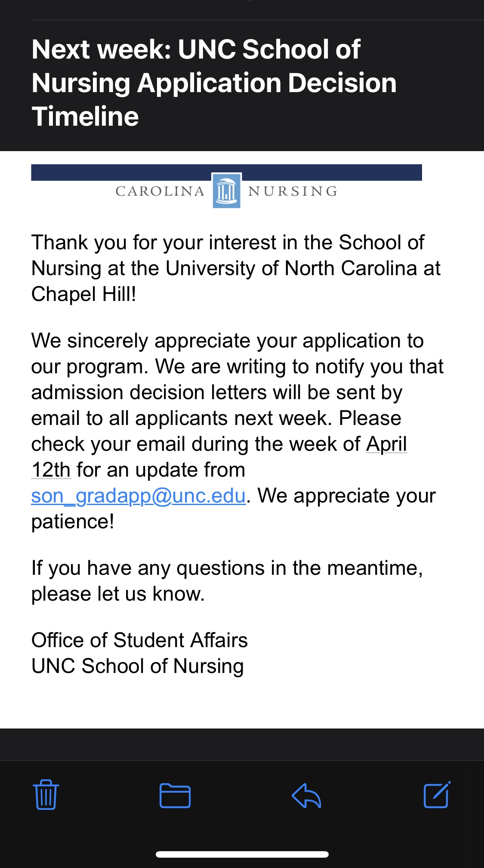The image size is (484, 868).
Task: Tap the "Chapel Hill!" text
Action: (x=84, y=294)
